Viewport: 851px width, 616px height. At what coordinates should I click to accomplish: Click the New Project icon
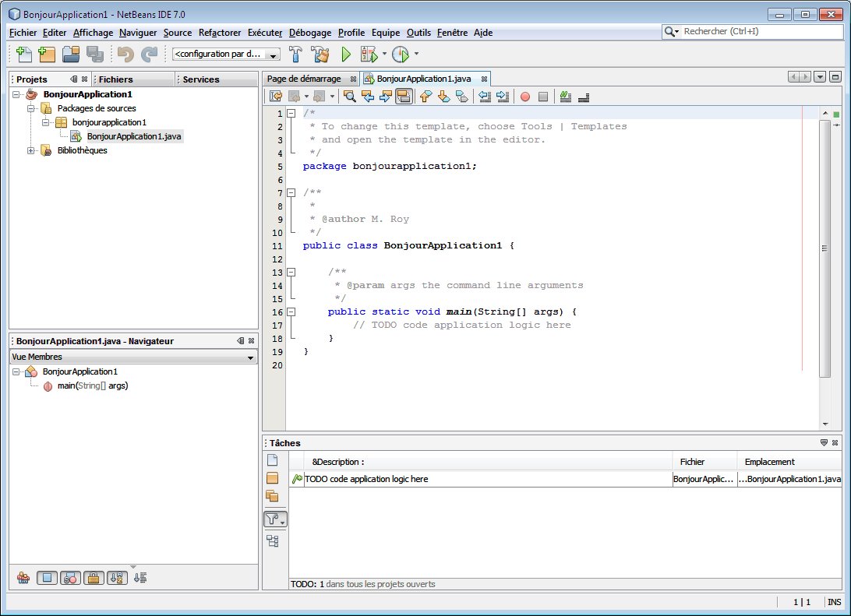coord(48,54)
